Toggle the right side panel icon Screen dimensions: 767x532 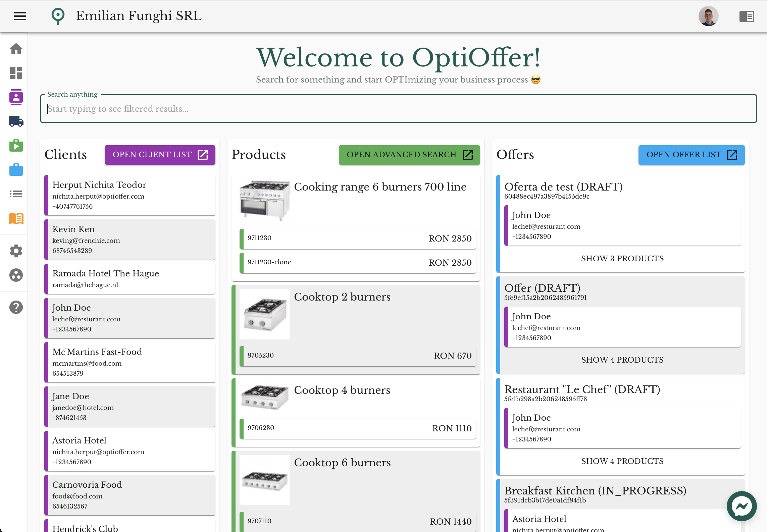[x=747, y=16]
